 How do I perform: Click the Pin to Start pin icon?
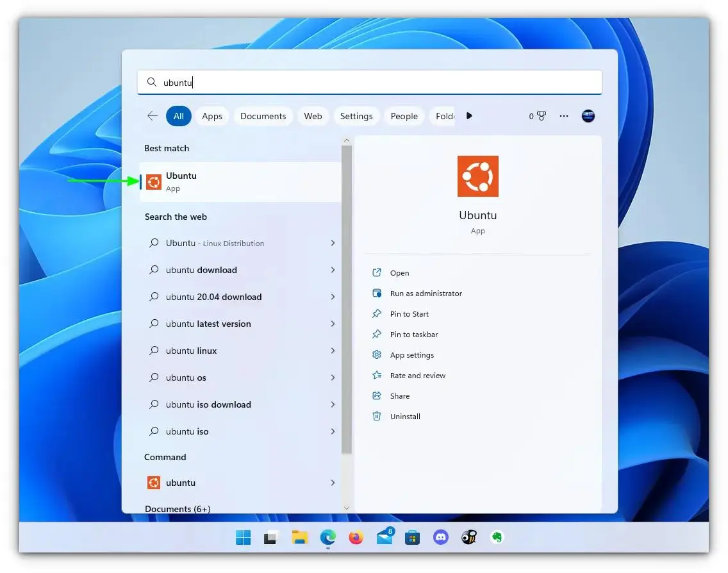(377, 313)
